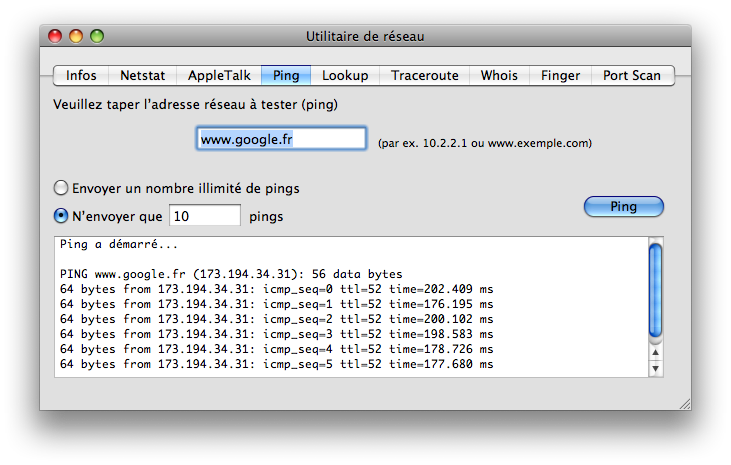The image size is (731, 465).
Task: Go to the Lookup tab
Action: click(x=345, y=76)
